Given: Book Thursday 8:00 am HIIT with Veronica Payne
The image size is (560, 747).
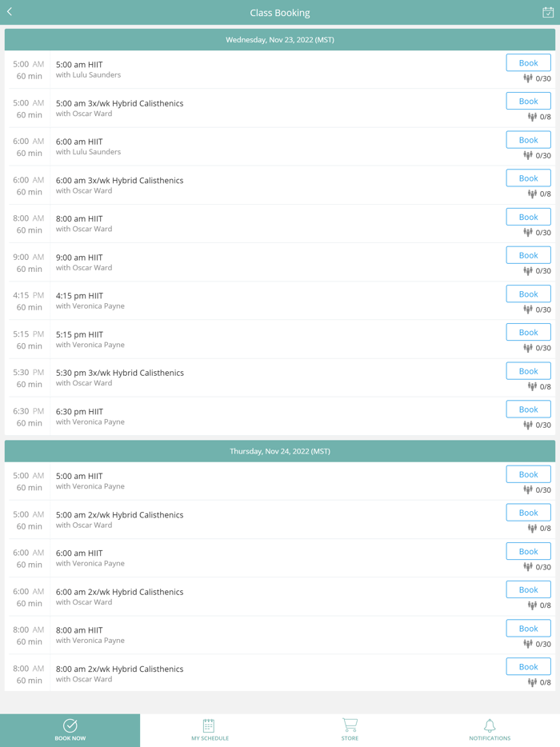Looking at the screenshot, I should coord(528,629).
